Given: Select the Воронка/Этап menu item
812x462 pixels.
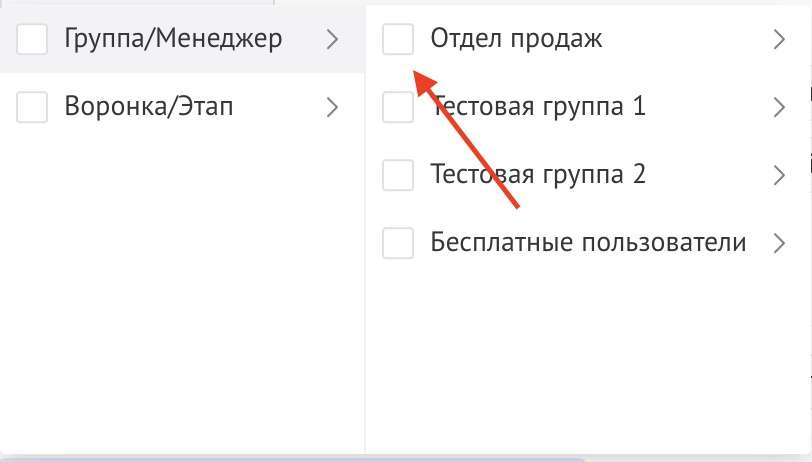Looking at the screenshot, I should point(149,107).
